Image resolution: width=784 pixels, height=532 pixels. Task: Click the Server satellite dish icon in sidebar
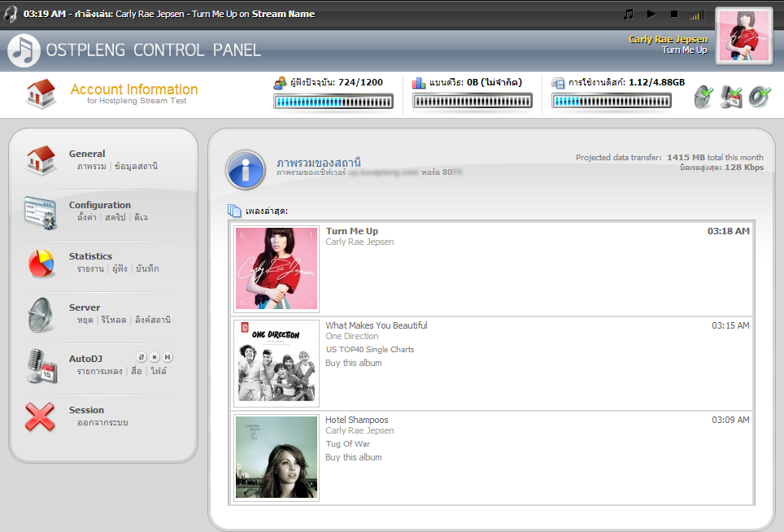(x=41, y=315)
